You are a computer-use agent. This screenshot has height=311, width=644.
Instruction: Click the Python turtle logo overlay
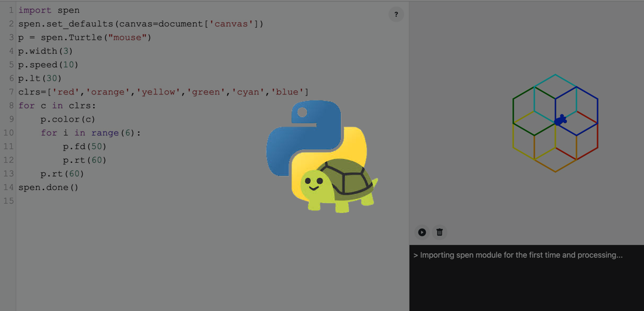click(x=322, y=157)
